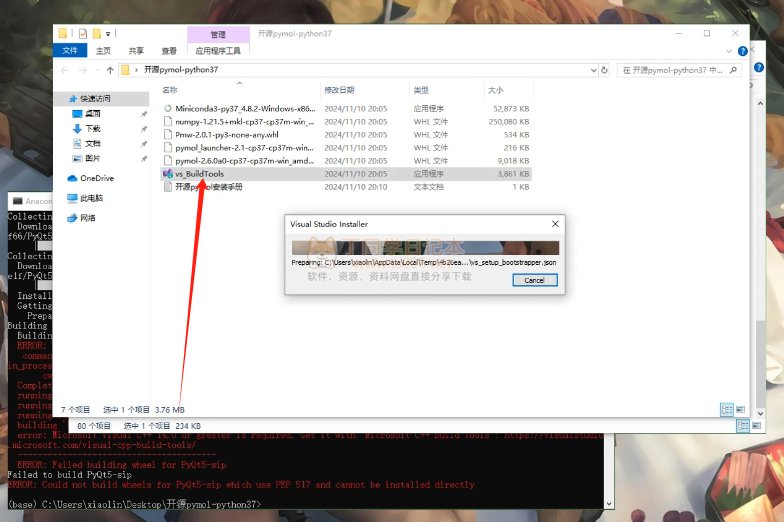The width and height of the screenshot is (784, 522).
Task: Sort files by the 类型 column
Action: pyautogui.click(x=421, y=90)
